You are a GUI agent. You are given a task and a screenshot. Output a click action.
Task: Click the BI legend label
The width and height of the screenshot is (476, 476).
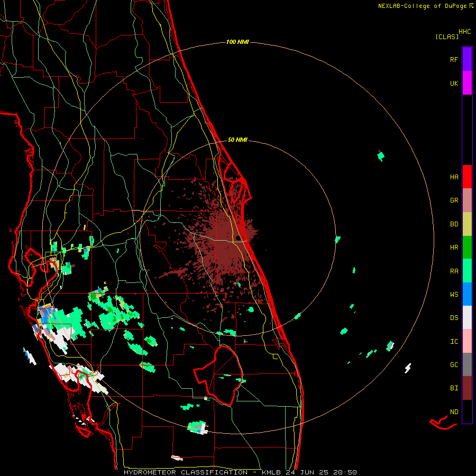coord(454,388)
